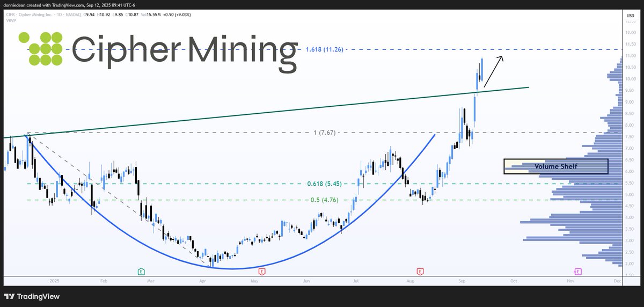Click the 4.00 price axis label
Screen dimensions: 644x307
[631, 217]
